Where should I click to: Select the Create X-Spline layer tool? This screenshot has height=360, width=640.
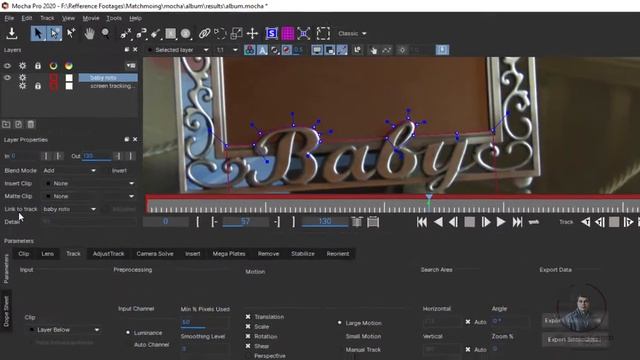pyautogui.click(x=125, y=33)
